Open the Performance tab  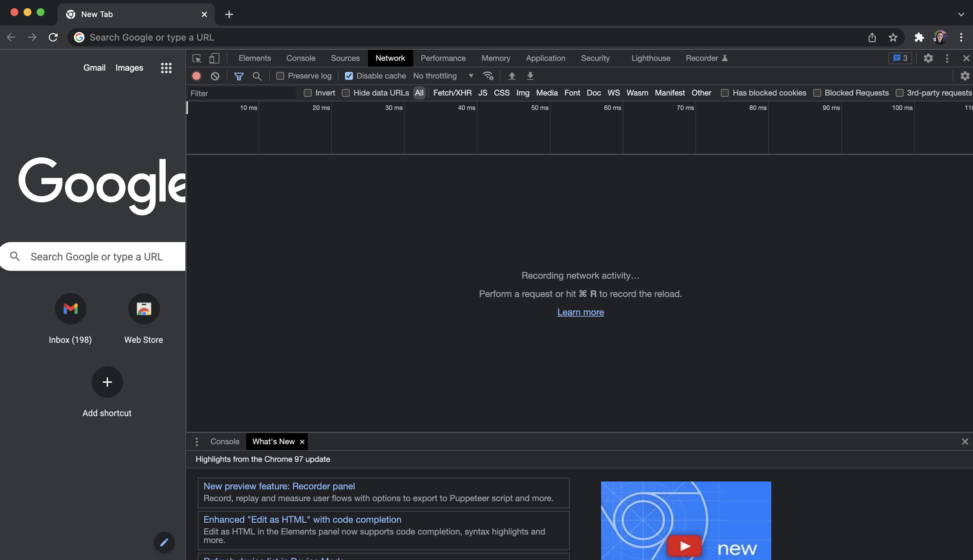tap(443, 58)
